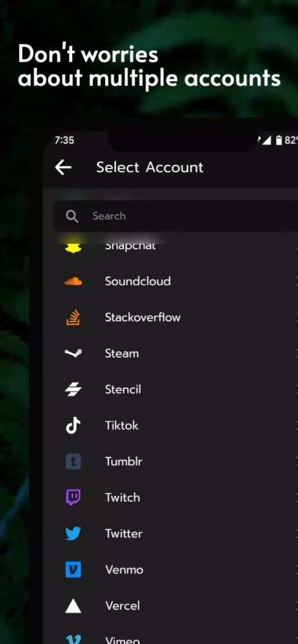The height and width of the screenshot is (644, 298).
Task: Select the Venmo logo icon
Action: pos(74,570)
